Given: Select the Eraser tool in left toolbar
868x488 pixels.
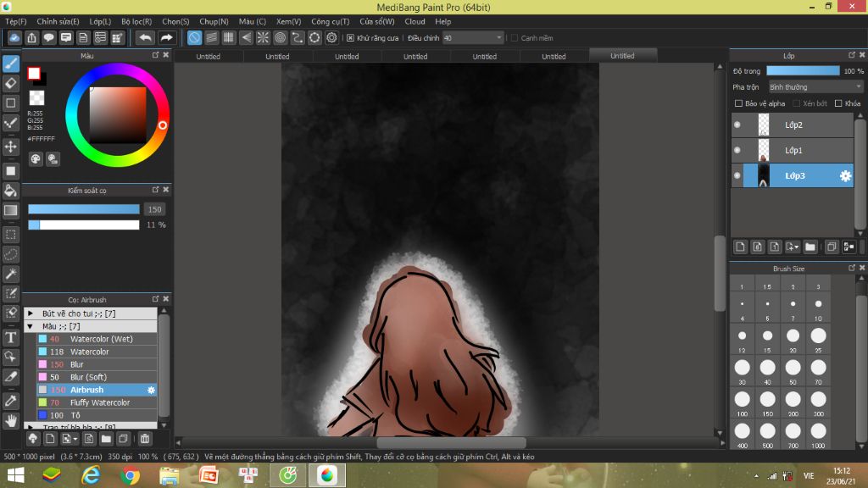Looking at the screenshot, I should pos(11,83).
